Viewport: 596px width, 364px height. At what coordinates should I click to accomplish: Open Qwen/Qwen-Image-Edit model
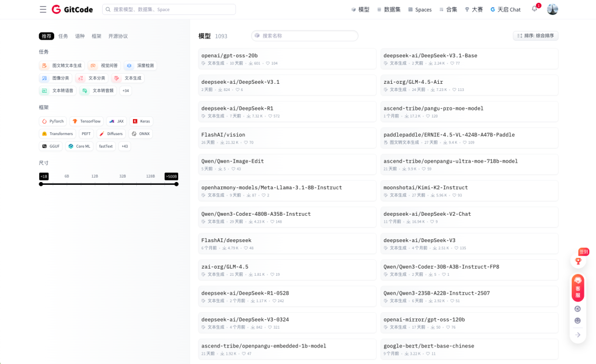287,164
